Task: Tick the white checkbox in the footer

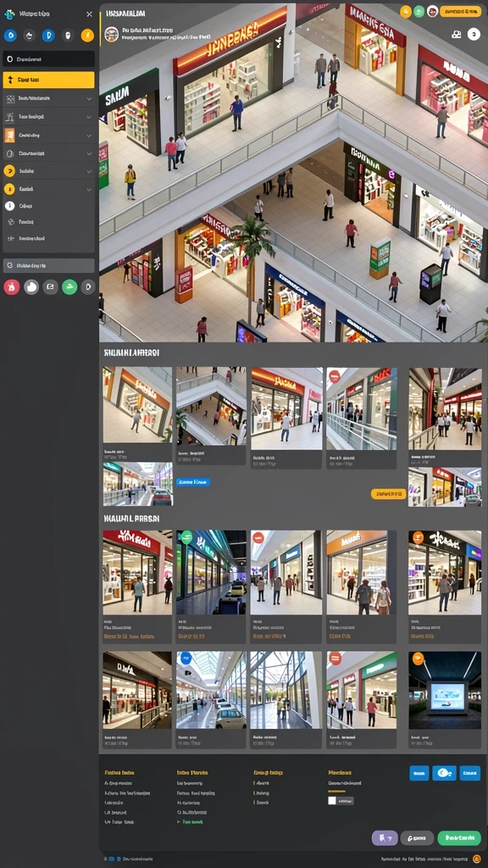Action: point(332,800)
